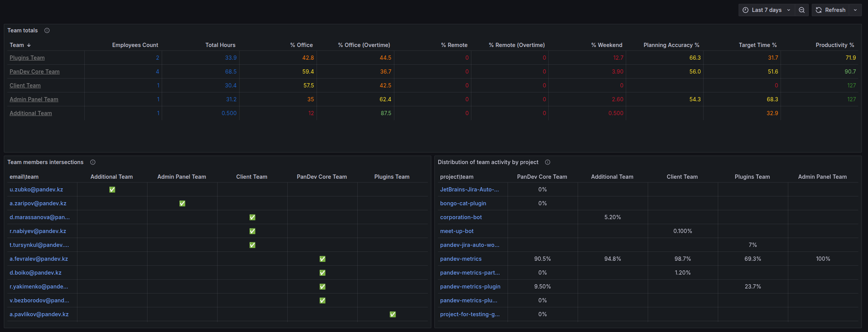Open the Plugins Team link
This screenshot has height=332, width=868.
(x=27, y=58)
